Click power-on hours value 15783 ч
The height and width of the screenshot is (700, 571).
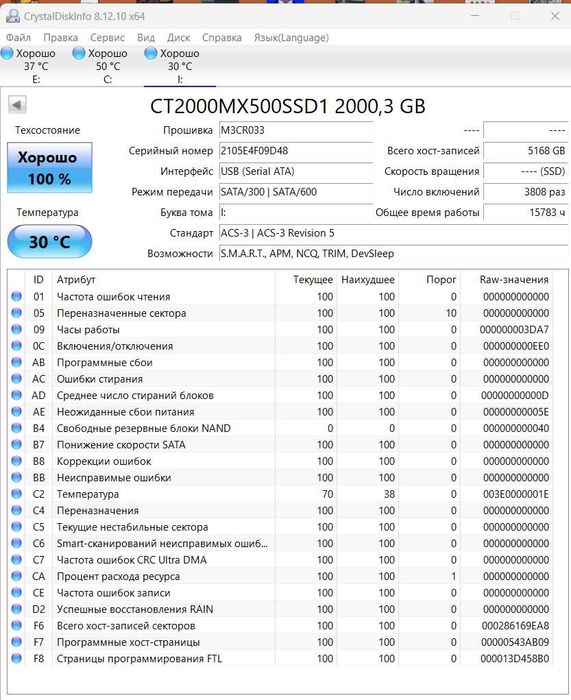point(525,212)
